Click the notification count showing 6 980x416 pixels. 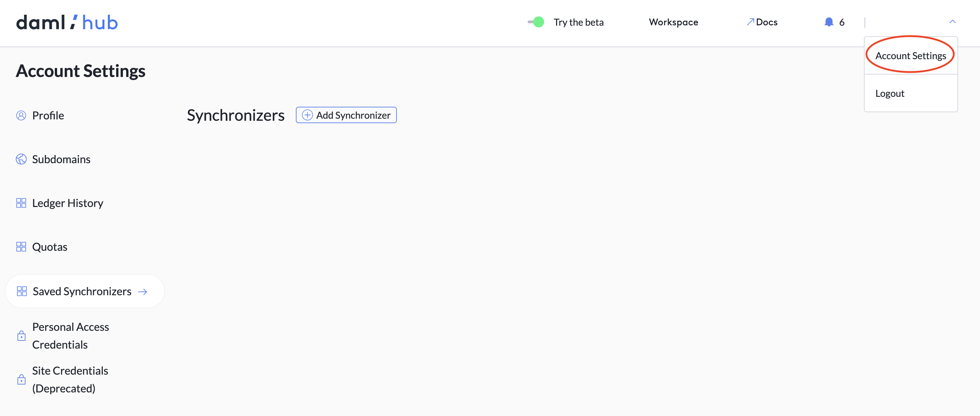click(842, 22)
